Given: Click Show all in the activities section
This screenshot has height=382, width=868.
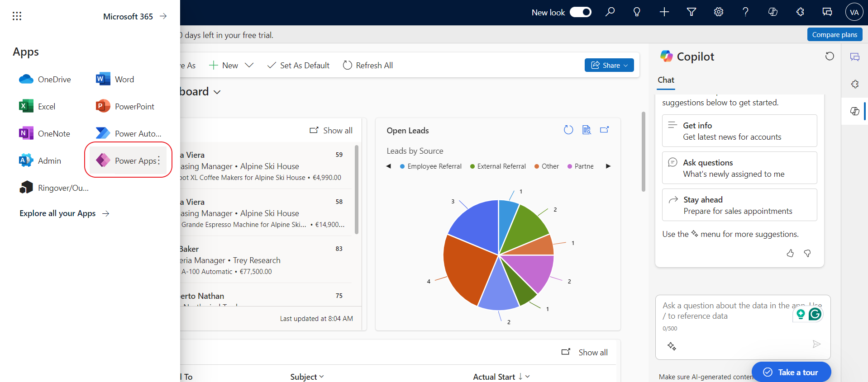Looking at the screenshot, I should 585,352.
